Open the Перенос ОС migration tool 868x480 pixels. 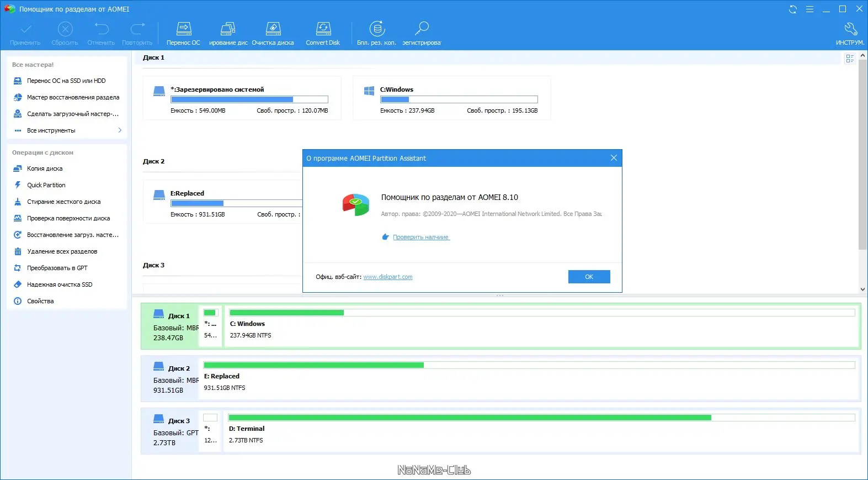tap(184, 33)
